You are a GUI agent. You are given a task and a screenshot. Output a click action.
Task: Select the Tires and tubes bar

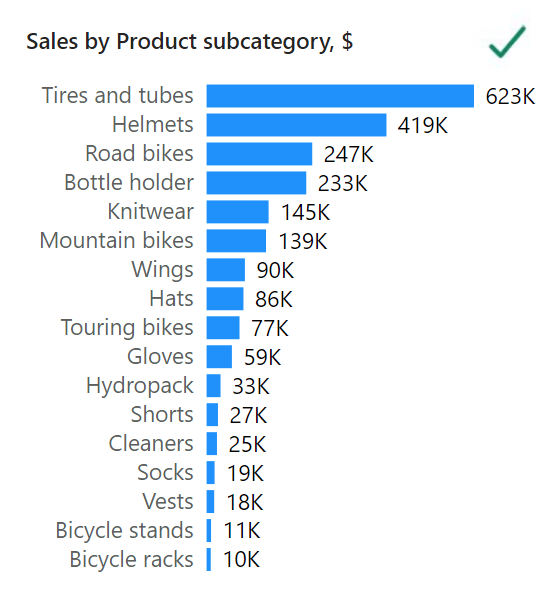[x=340, y=96]
